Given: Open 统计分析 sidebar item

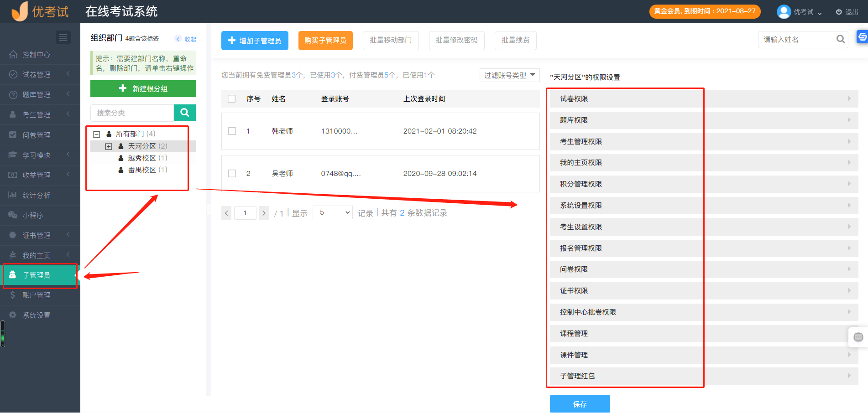Looking at the screenshot, I should coord(40,195).
